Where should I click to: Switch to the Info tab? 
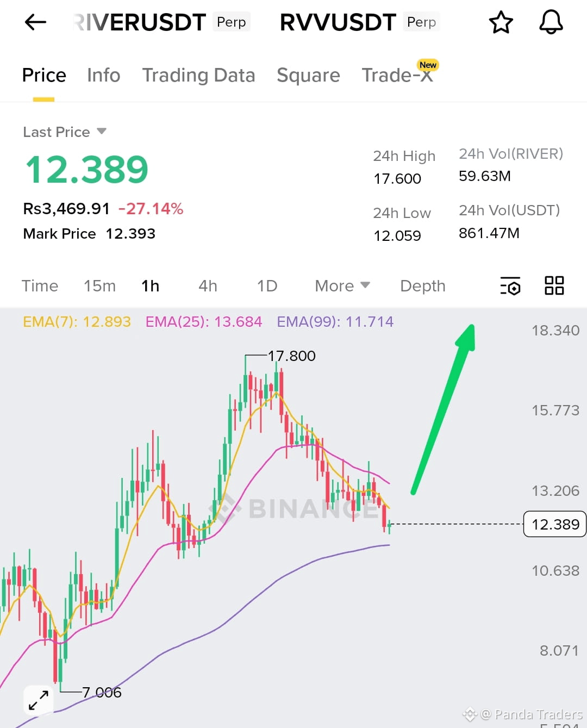104,75
